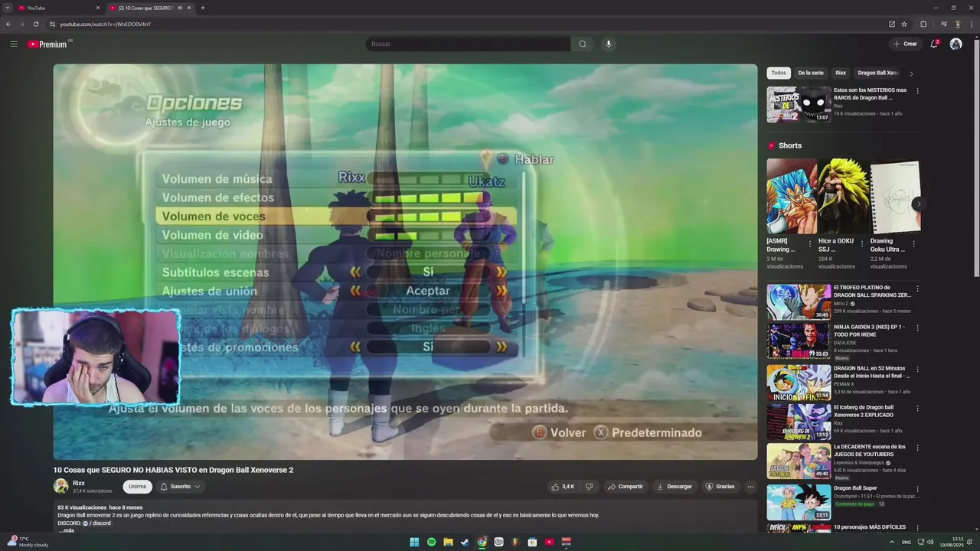Open Steam from the taskbar

pyautogui.click(x=465, y=542)
